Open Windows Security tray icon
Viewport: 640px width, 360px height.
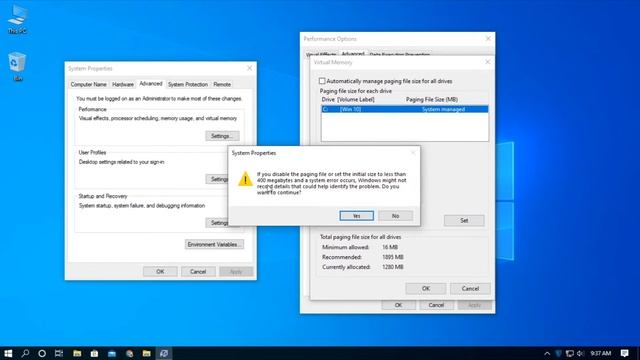(558, 353)
